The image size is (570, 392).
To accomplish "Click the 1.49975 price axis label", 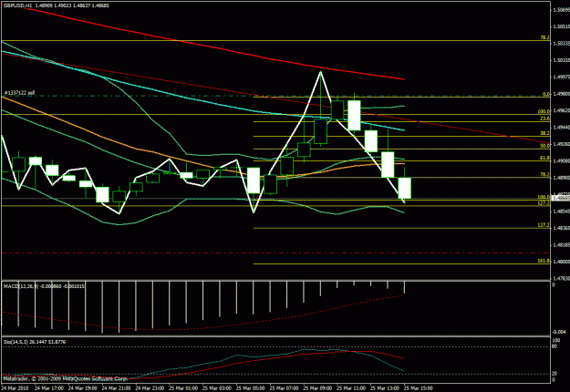I will [x=561, y=77].
